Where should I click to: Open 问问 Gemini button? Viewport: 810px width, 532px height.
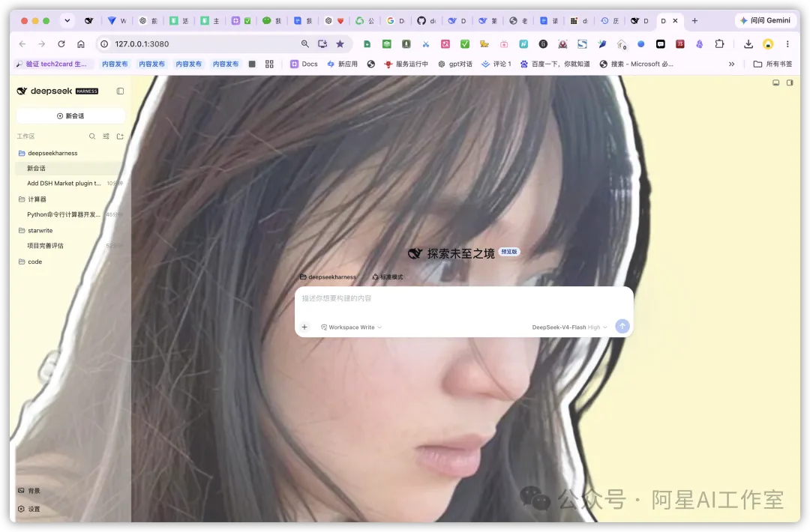click(766, 21)
